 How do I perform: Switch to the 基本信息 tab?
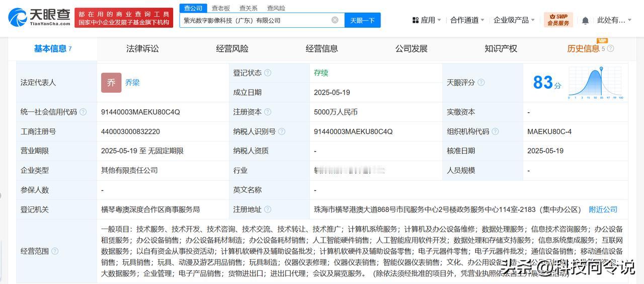53,49
